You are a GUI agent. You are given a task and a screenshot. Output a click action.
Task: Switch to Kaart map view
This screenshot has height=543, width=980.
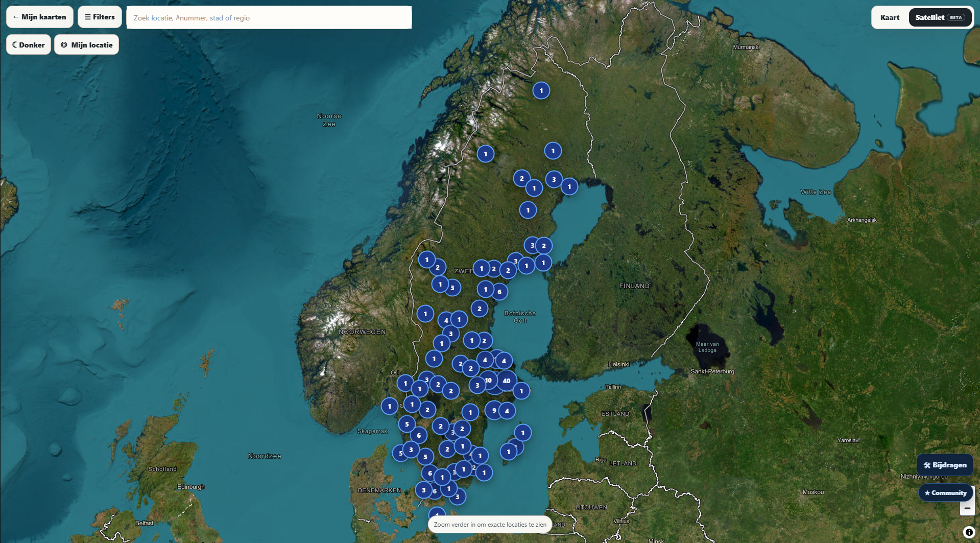[890, 17]
